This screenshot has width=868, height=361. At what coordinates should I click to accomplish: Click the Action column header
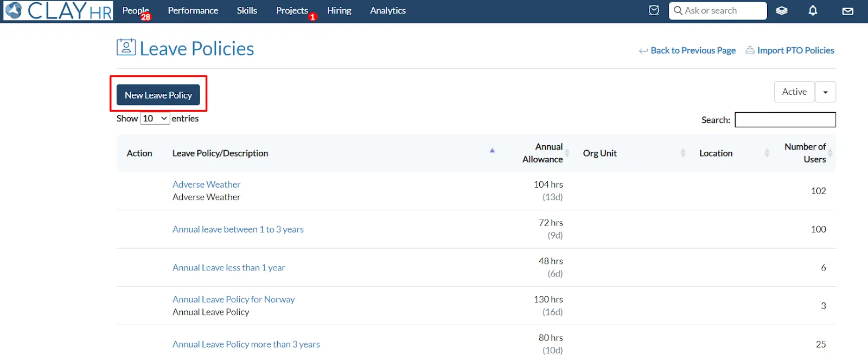[x=139, y=153]
